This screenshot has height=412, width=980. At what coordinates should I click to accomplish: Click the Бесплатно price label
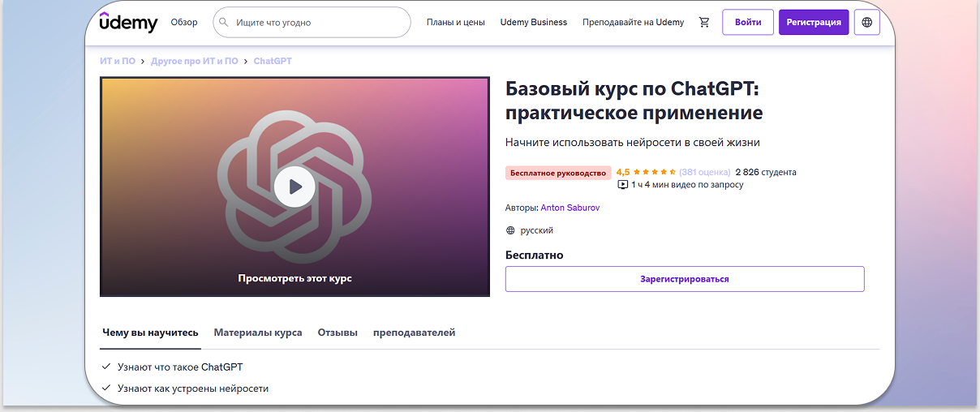point(534,255)
